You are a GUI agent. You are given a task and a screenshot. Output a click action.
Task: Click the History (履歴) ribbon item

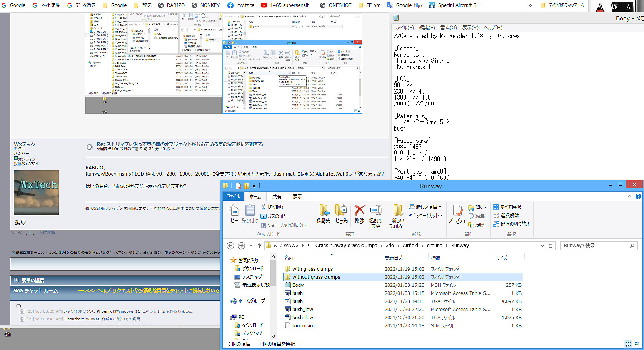(477, 225)
